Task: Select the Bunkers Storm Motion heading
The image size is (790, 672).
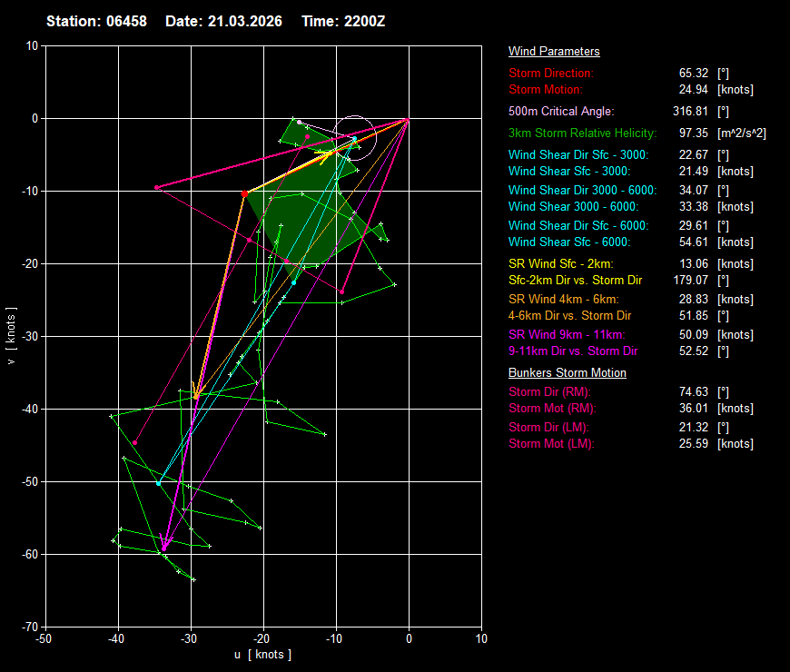Action: pos(567,372)
